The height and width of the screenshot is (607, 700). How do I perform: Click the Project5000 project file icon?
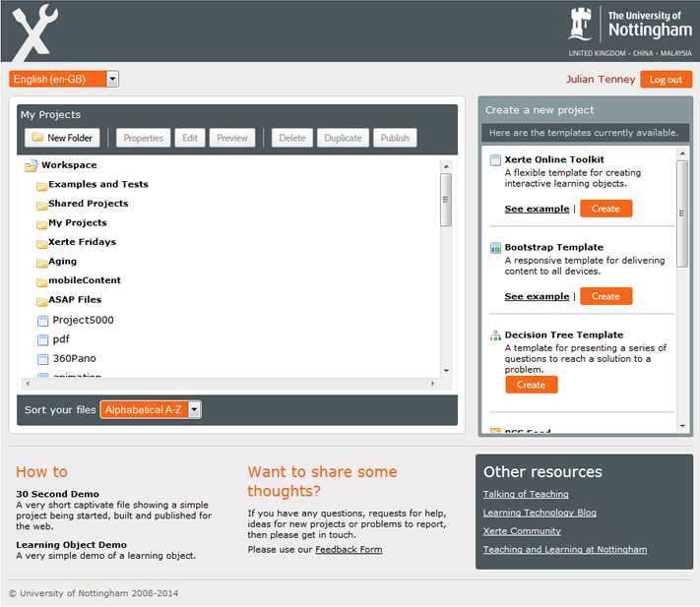[43, 321]
